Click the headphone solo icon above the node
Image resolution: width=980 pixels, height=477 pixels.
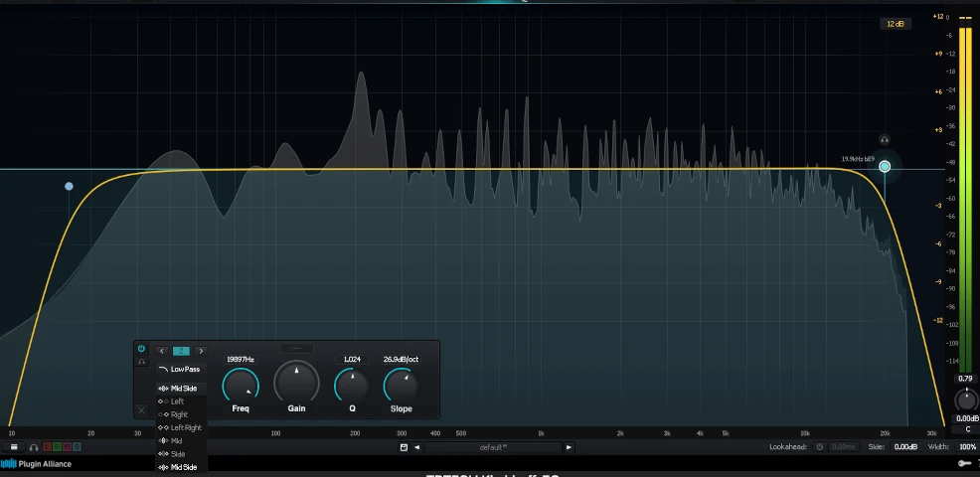[885, 139]
